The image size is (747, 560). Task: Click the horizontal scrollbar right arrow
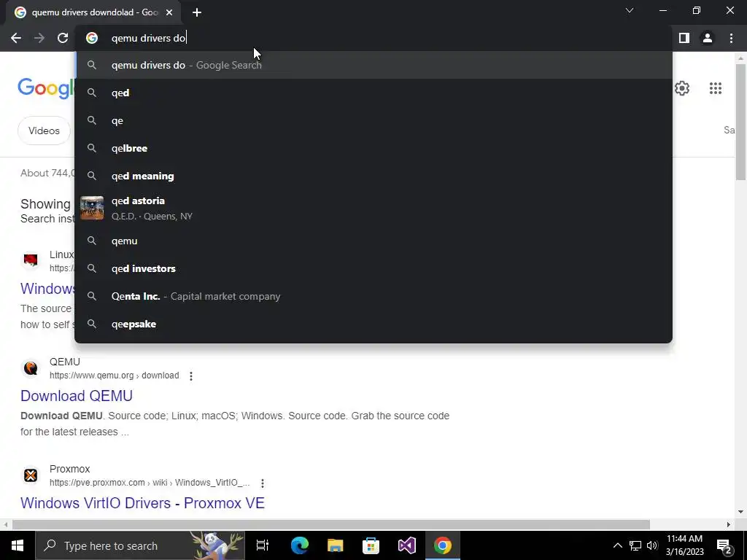729,524
